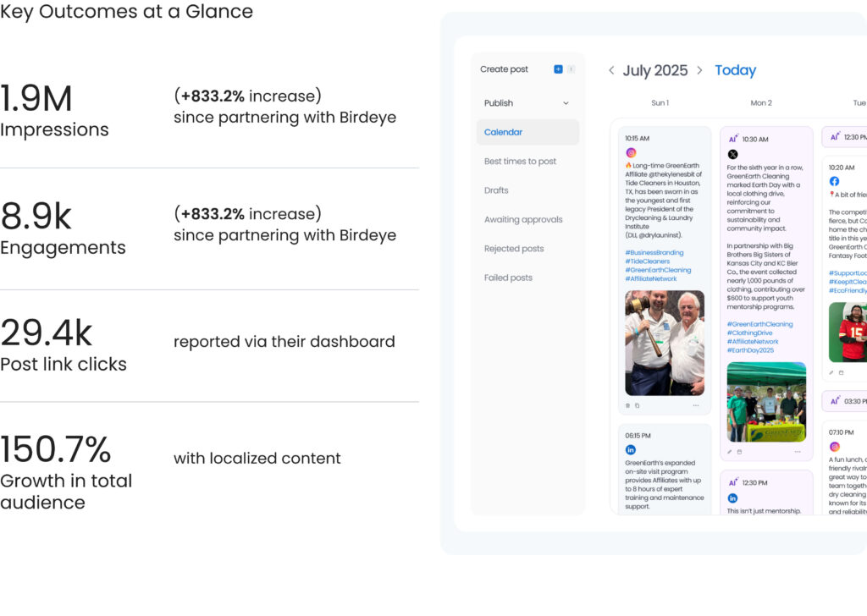Jump to Today in the calendar

(735, 70)
